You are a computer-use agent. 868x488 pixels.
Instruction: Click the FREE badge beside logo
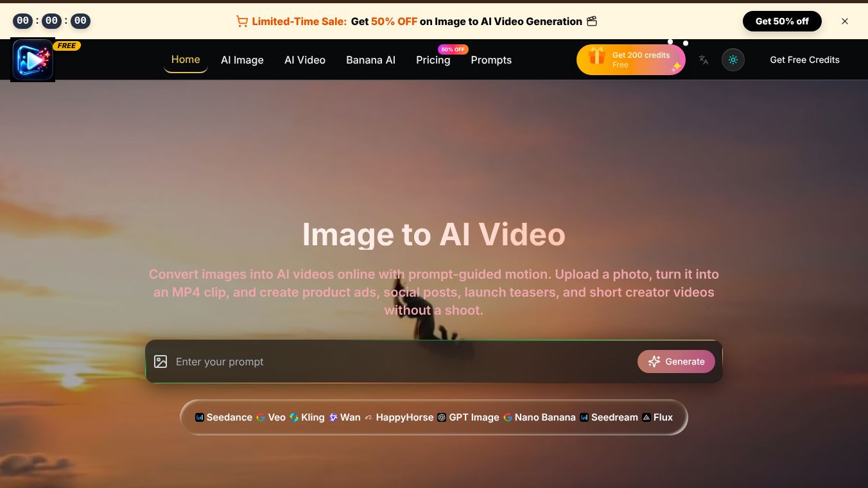(67, 46)
